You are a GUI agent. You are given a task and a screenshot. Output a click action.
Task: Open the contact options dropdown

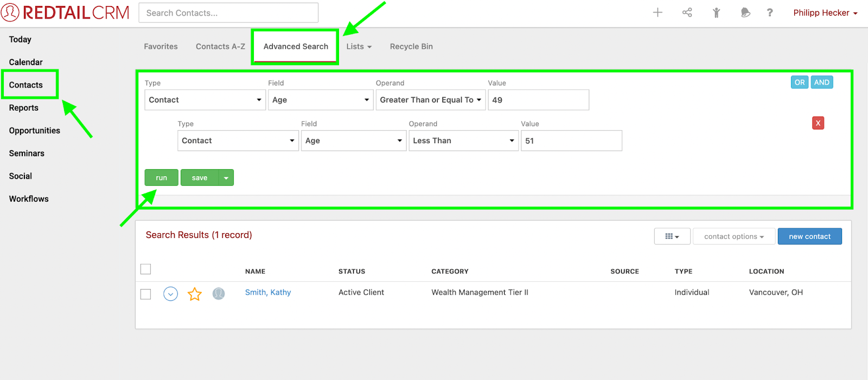pyautogui.click(x=734, y=236)
